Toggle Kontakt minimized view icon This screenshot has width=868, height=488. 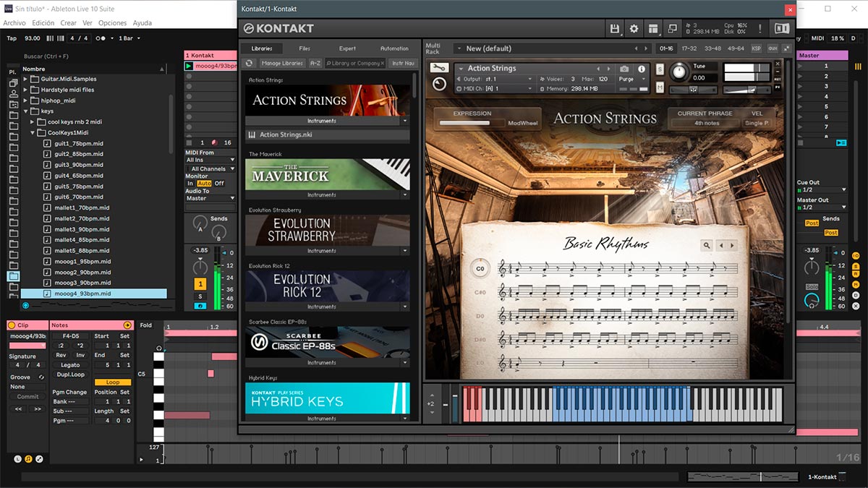pos(673,29)
